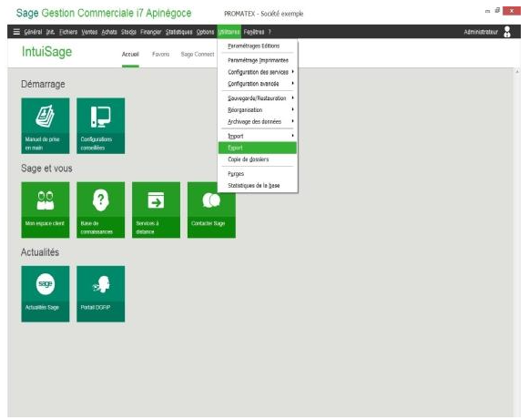The height and width of the screenshot is (420, 529).
Task: Open the Manuel de prise en main tile
Action: coord(46,126)
